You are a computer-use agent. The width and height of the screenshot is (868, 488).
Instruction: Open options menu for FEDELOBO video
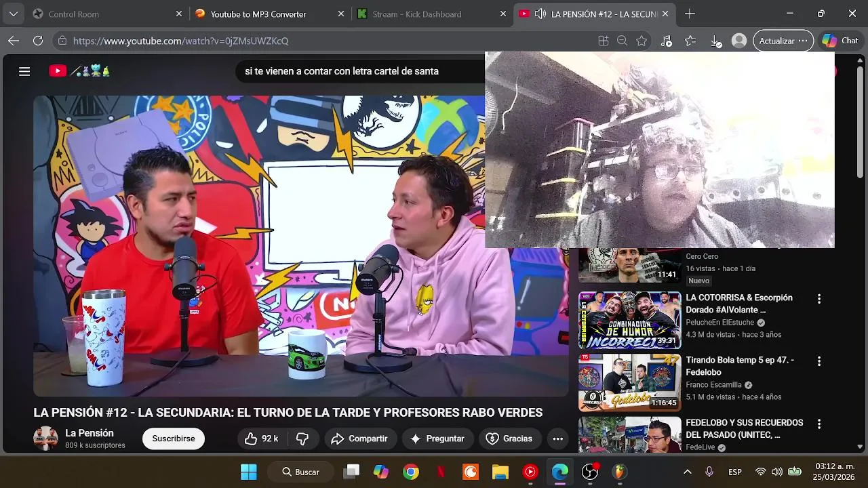(x=818, y=424)
